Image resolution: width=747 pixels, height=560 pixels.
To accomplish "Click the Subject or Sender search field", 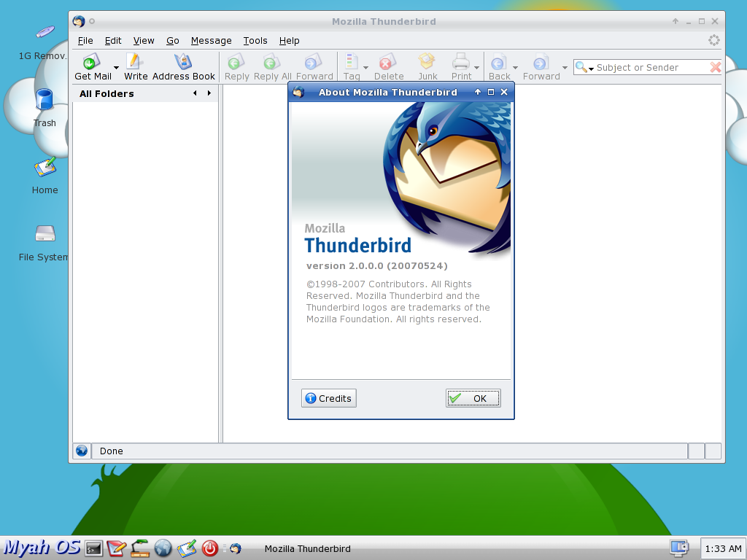I will (x=651, y=68).
